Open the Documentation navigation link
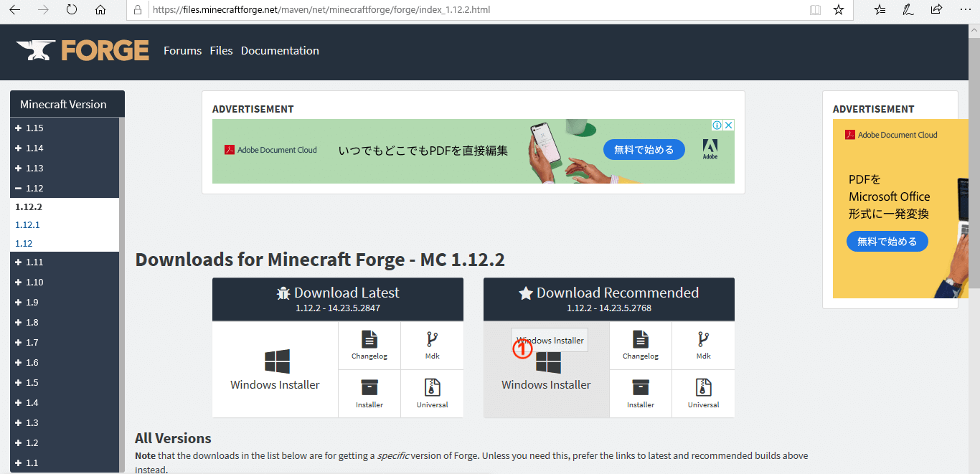 click(280, 50)
